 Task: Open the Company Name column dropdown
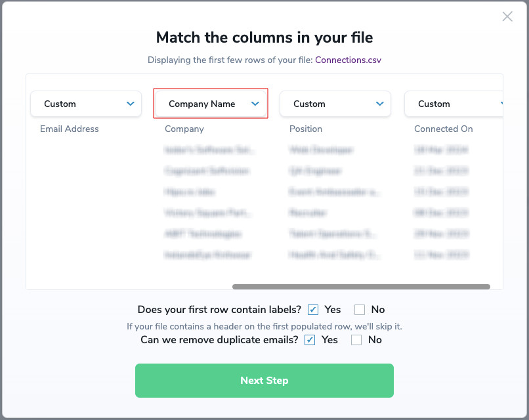(210, 103)
